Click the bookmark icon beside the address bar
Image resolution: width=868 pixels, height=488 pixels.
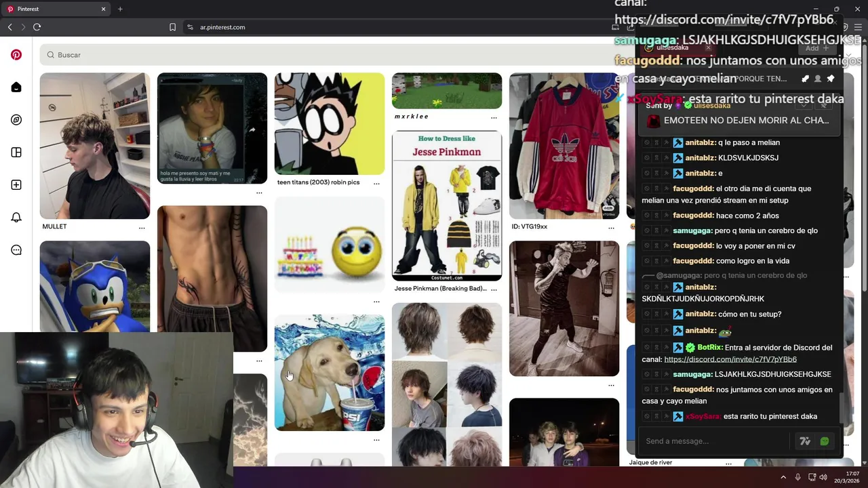click(x=172, y=27)
